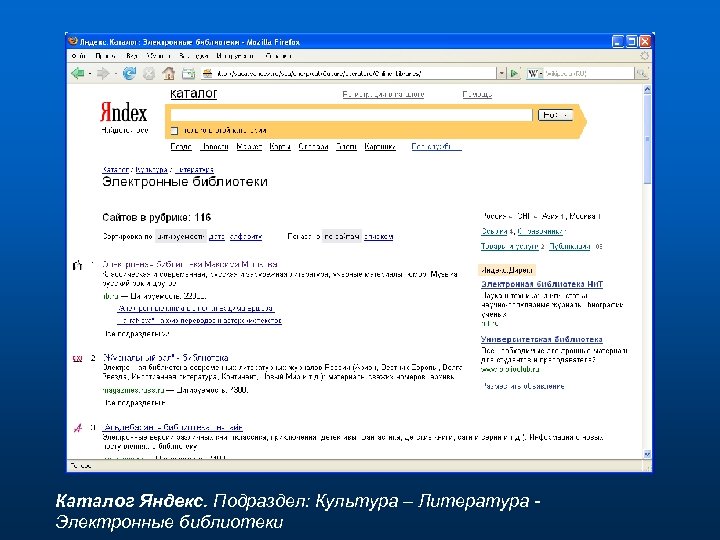Open the Справка menu
The height and width of the screenshot is (540, 720).
(278, 56)
